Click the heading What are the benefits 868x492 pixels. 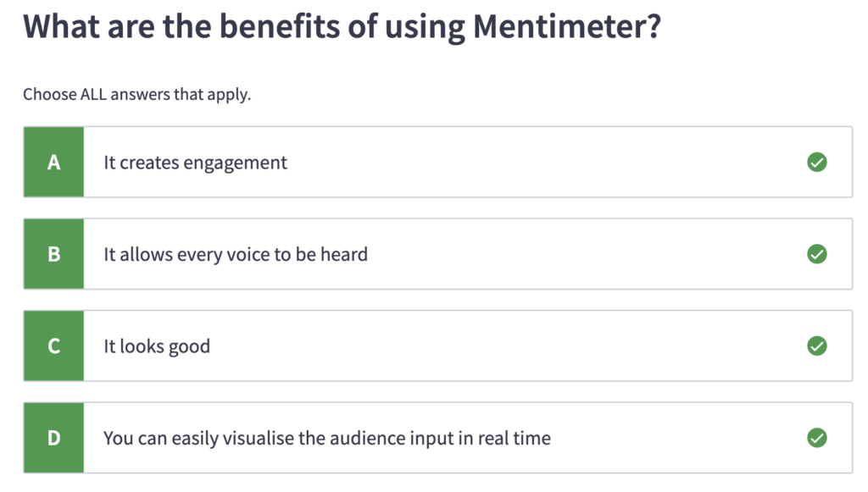pyautogui.click(x=342, y=26)
